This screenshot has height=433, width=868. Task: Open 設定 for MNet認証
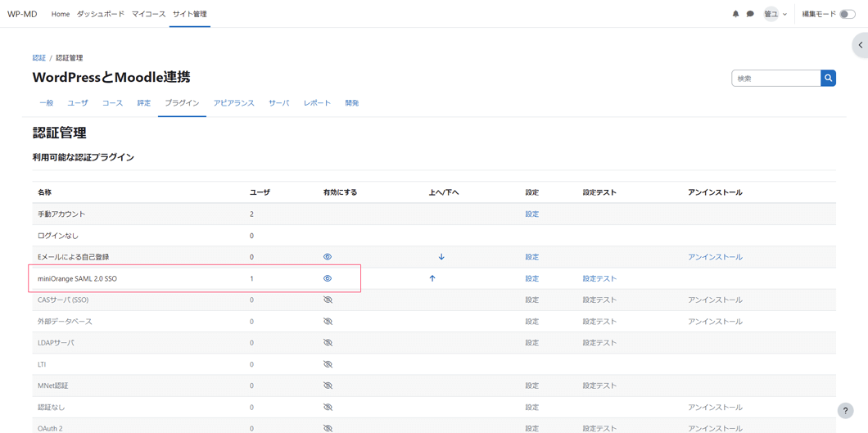pos(532,386)
